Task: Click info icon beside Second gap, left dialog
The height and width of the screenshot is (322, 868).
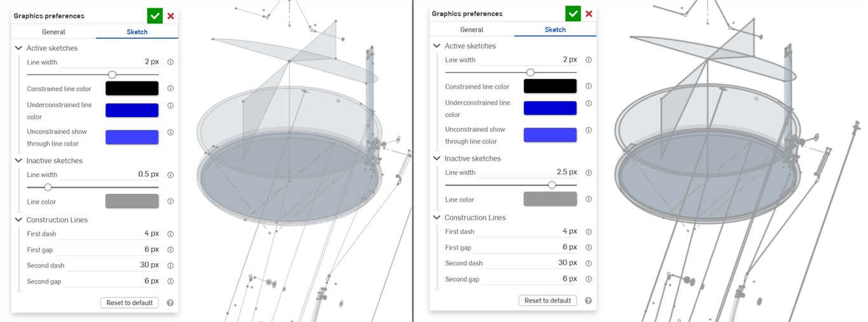Action: click(170, 281)
